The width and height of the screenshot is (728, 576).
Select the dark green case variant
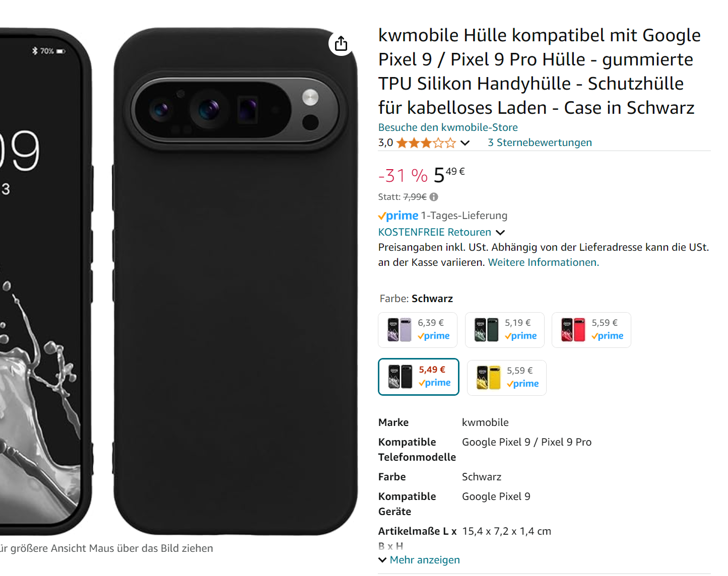(x=504, y=330)
